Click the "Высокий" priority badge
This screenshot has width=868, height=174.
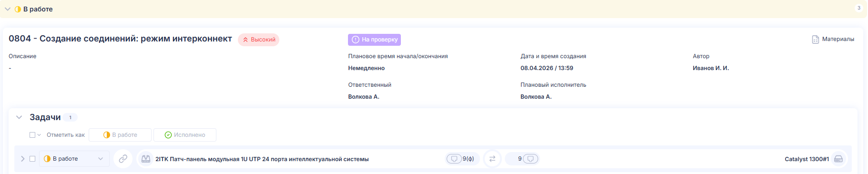pyautogui.click(x=258, y=40)
